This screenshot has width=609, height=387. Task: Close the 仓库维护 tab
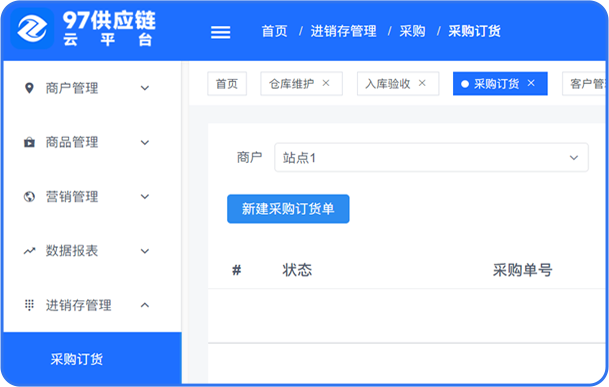point(326,83)
